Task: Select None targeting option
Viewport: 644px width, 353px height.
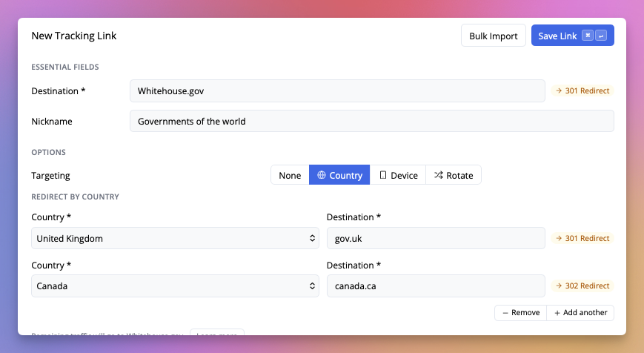Action: coord(290,175)
